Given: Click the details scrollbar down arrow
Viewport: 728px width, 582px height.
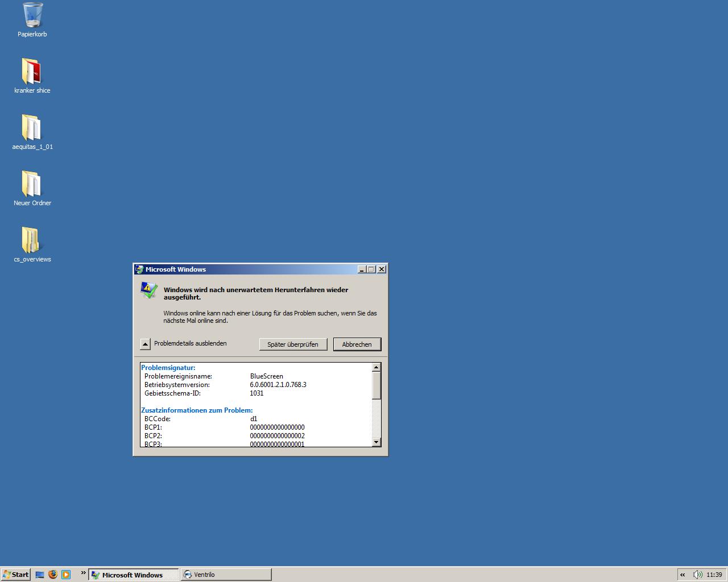Looking at the screenshot, I should 376,442.
